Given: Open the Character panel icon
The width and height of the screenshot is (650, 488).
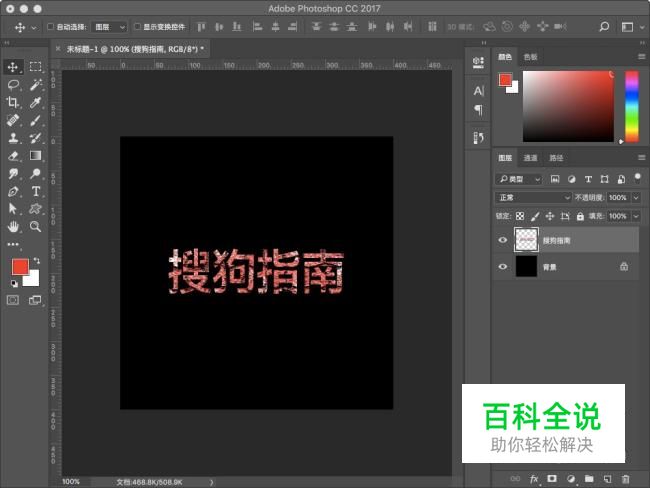Looking at the screenshot, I should click(x=478, y=90).
